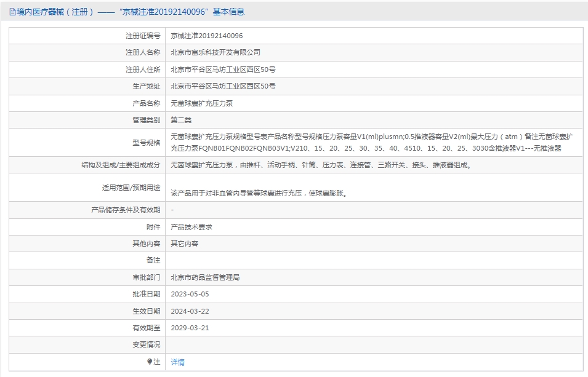The width and height of the screenshot is (588, 377).
Task: Click the 其他内容 label
Action: [x=147, y=244]
